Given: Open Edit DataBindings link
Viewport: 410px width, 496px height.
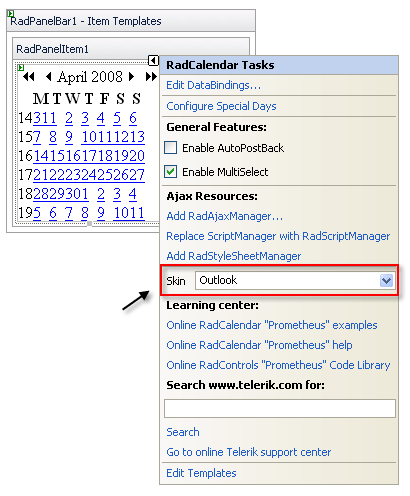Looking at the screenshot, I should click(x=214, y=85).
